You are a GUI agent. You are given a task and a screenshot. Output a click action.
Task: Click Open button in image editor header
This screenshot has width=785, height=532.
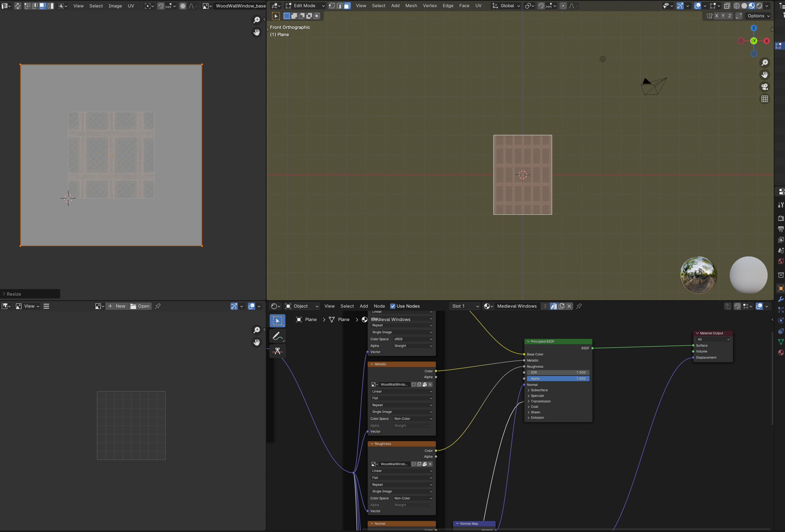[x=140, y=306]
